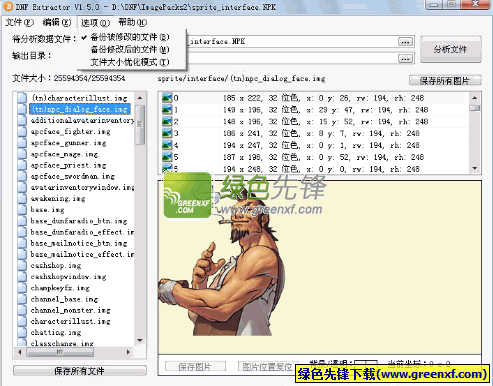
Task: Click image list scroll down arrow
Action: click(475, 169)
